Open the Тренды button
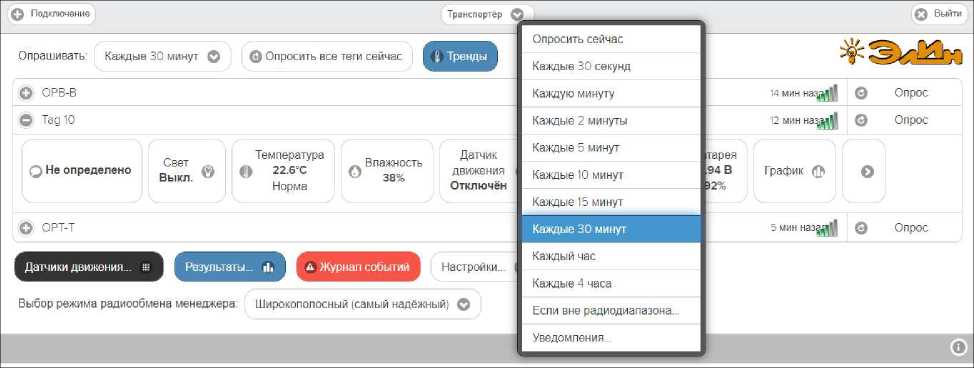The image size is (974, 368). click(x=460, y=57)
